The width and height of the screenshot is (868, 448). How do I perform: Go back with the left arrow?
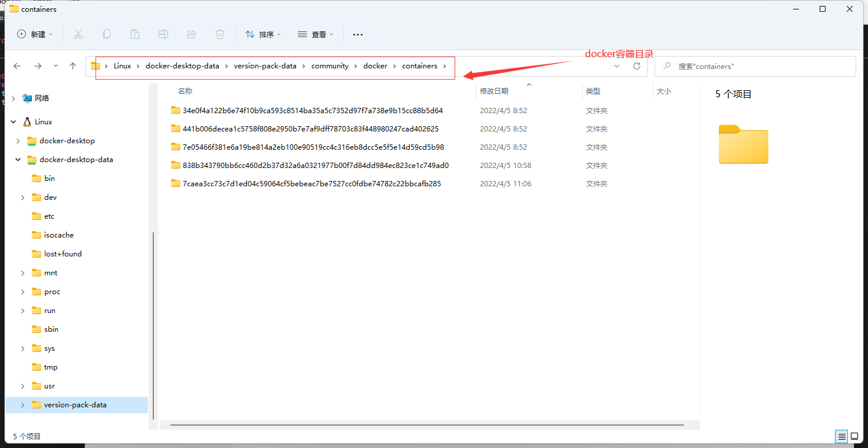pyautogui.click(x=17, y=66)
